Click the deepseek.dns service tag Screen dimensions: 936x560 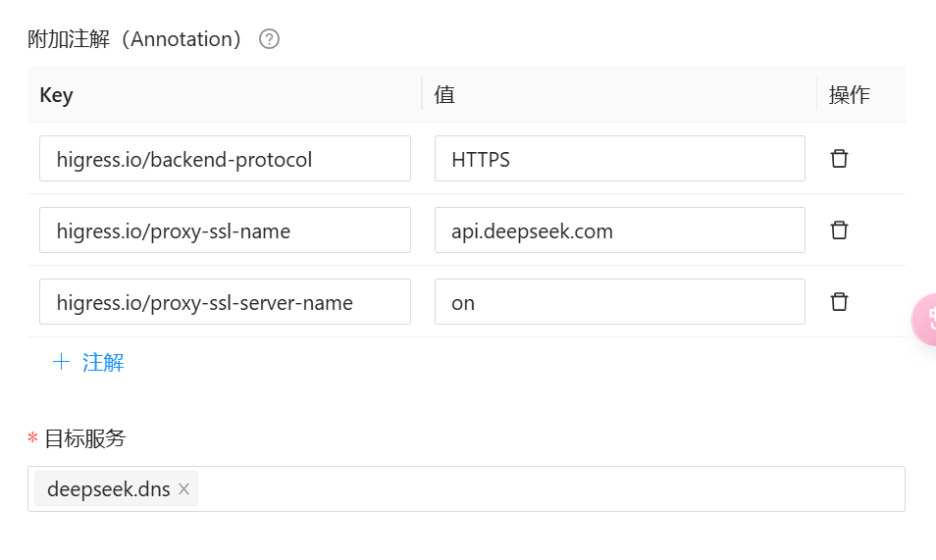point(108,489)
